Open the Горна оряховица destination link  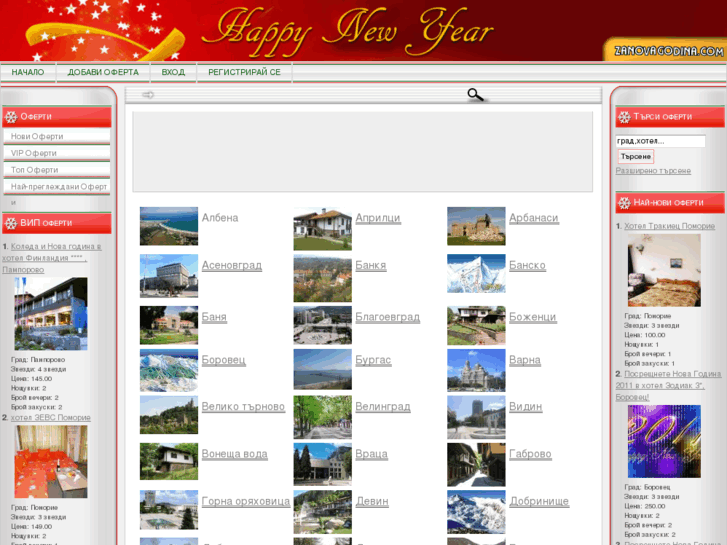[x=246, y=501]
